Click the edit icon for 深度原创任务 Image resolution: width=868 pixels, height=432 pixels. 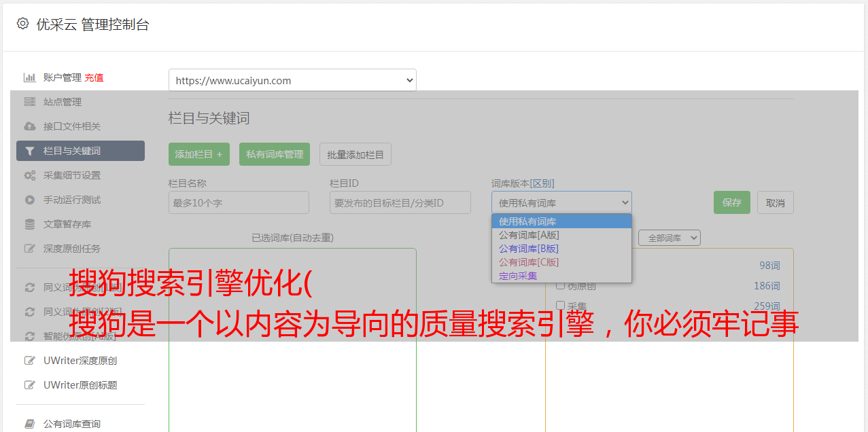pyautogui.click(x=29, y=249)
